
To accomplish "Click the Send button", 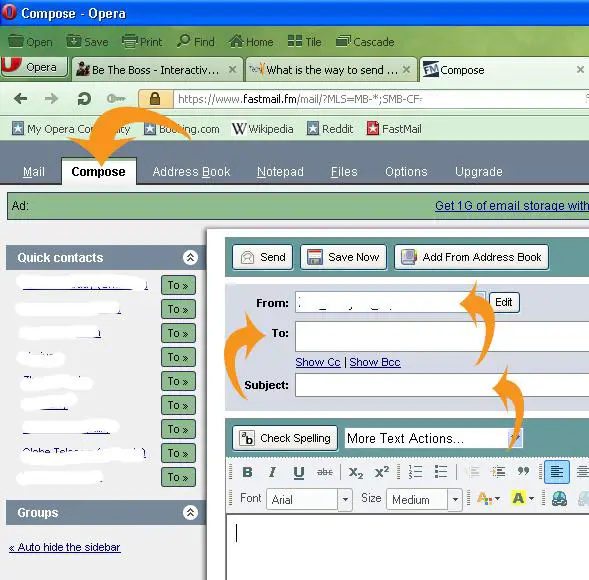I will click(263, 257).
